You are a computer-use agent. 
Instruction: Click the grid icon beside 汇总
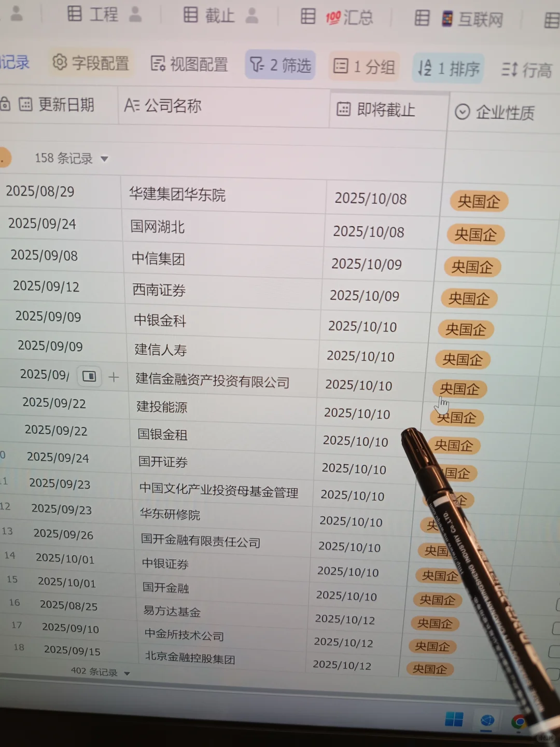[x=308, y=17]
